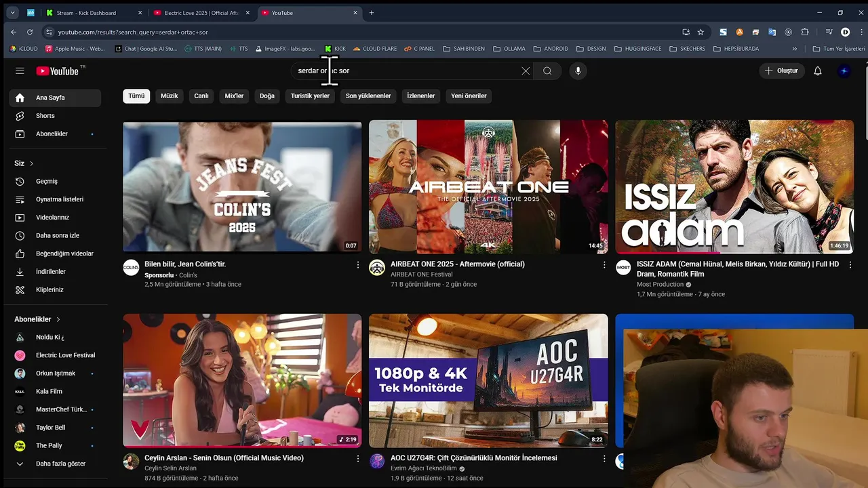Open Beğendiğim videolar list
The height and width of the screenshot is (488, 868).
55,253
